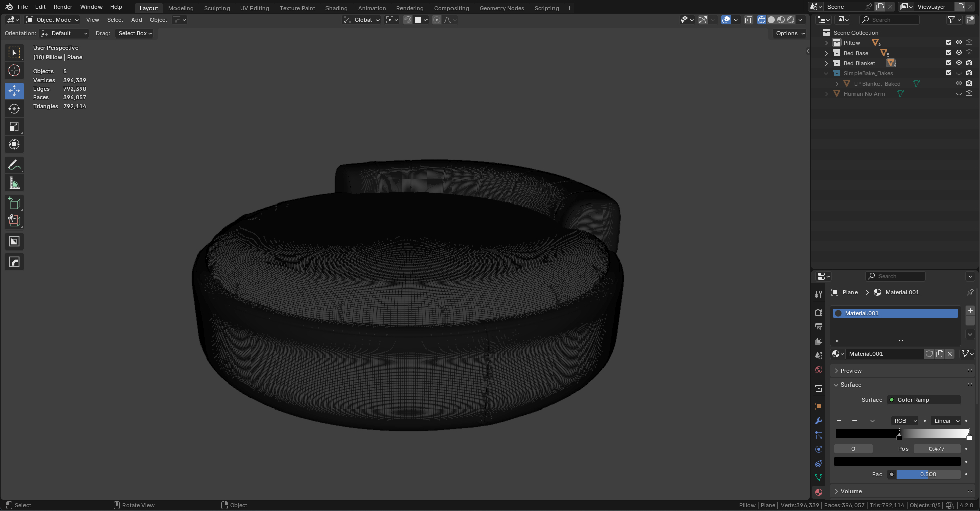Select the Scale tool
The width and height of the screenshot is (980, 511).
(14, 126)
